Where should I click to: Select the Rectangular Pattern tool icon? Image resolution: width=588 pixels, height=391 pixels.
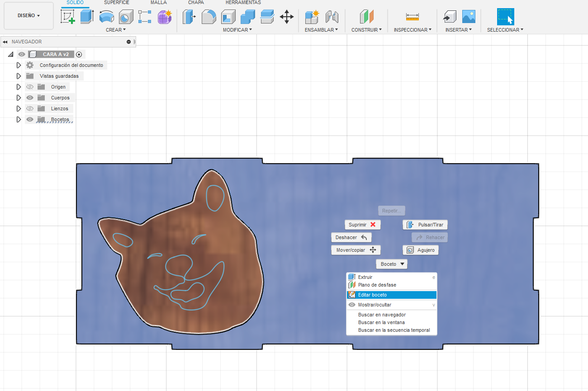145,17
